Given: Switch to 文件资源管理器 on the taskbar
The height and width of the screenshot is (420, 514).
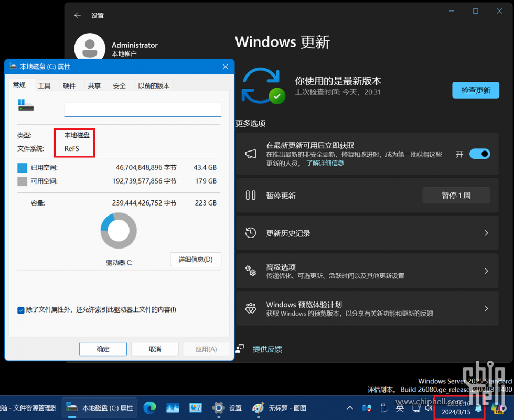Looking at the screenshot, I should [x=28, y=408].
